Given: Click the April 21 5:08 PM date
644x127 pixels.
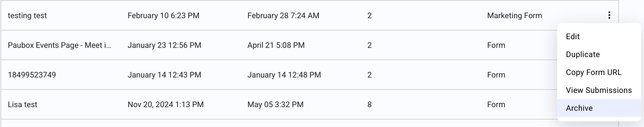Looking at the screenshot, I should pos(276,45).
